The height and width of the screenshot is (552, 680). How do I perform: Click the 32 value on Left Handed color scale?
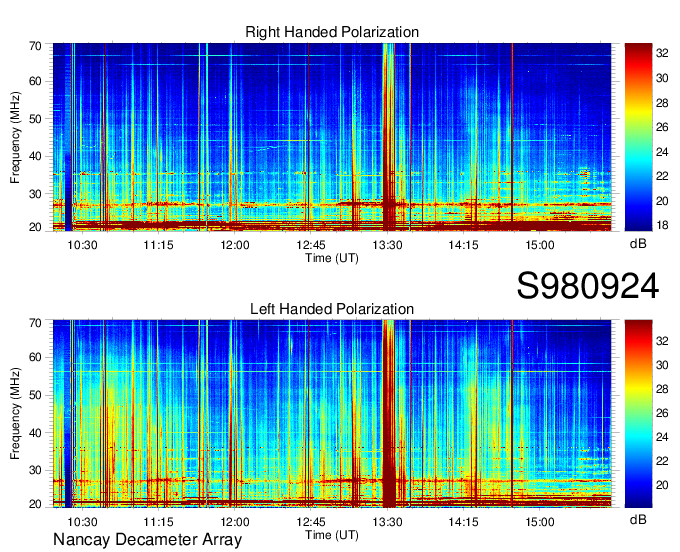click(x=662, y=341)
